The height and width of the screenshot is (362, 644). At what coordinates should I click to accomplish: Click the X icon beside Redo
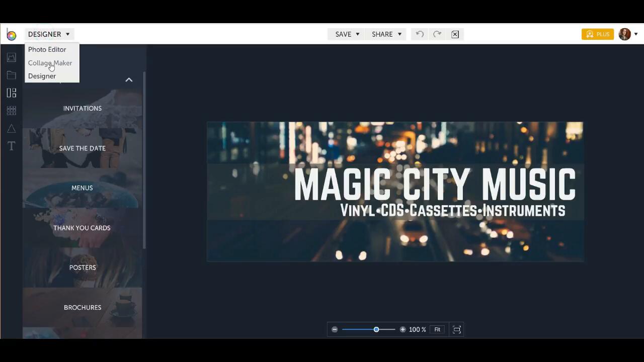click(455, 34)
